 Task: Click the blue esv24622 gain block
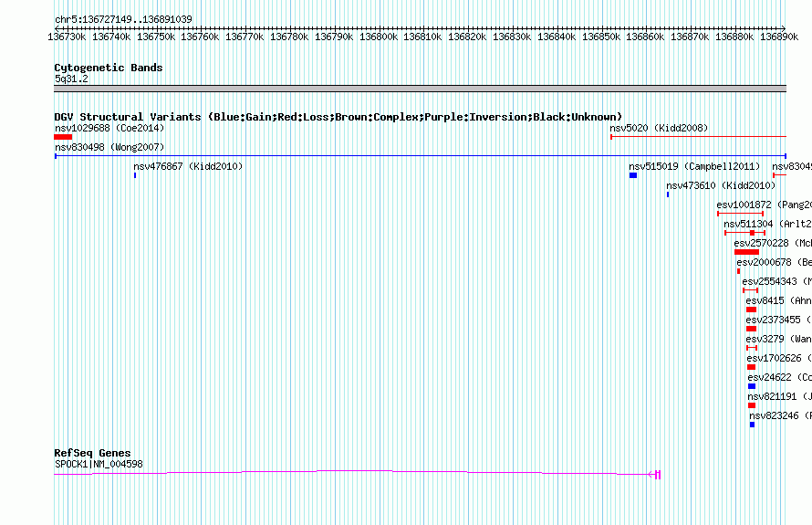752,386
